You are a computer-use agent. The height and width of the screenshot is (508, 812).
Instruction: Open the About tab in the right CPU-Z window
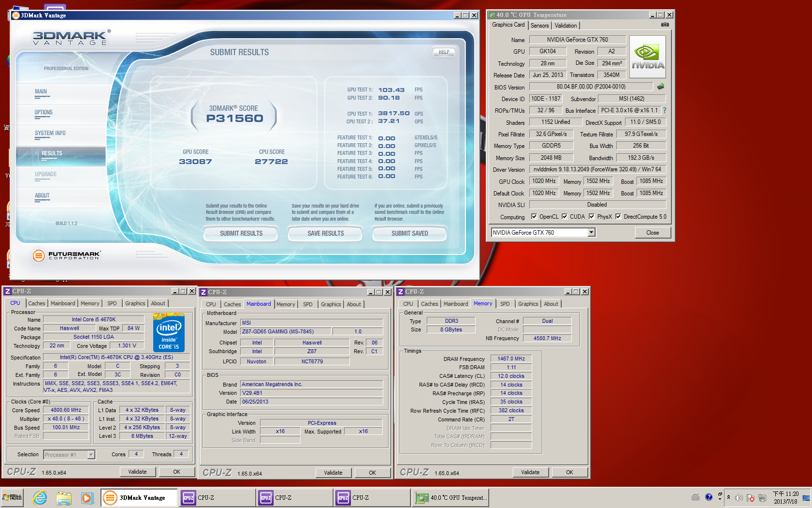pyautogui.click(x=551, y=304)
